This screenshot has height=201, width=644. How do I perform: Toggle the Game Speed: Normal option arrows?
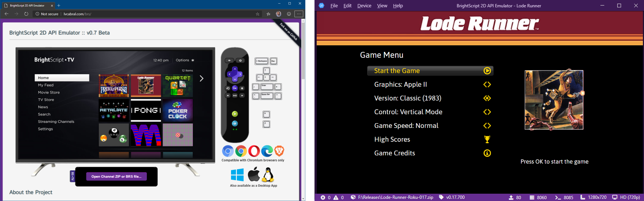(487, 126)
